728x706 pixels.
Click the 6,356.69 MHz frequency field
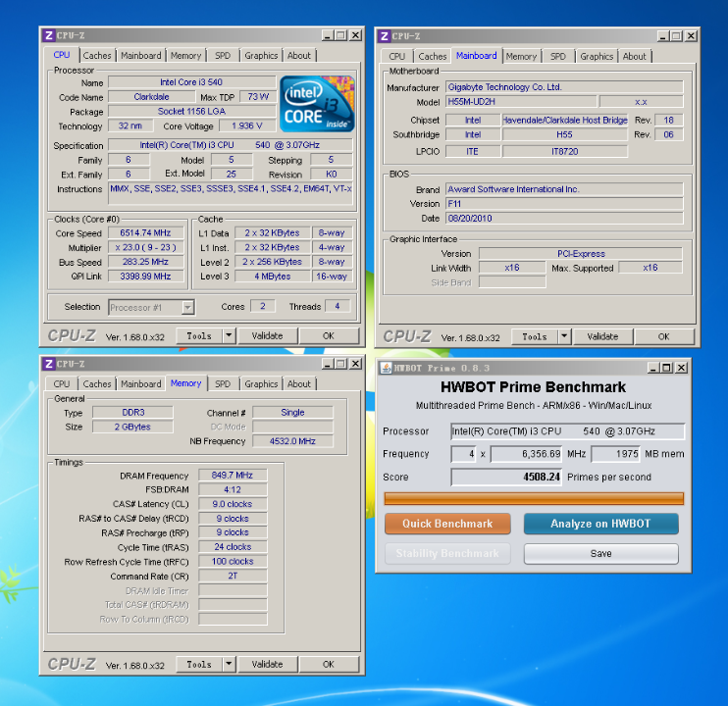tap(527, 454)
